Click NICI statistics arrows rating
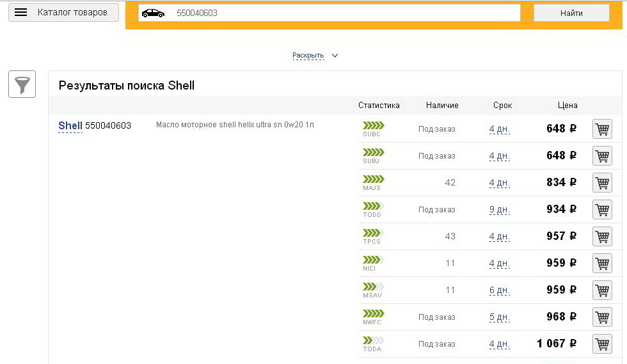Viewport: 627px width, 364px height. (x=374, y=259)
